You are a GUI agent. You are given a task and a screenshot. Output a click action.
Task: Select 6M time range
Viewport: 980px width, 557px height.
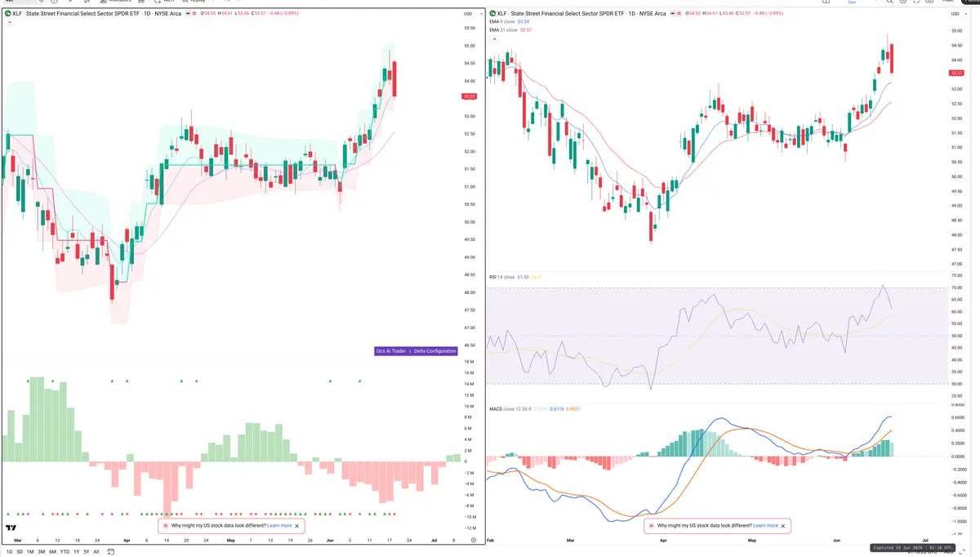52,552
